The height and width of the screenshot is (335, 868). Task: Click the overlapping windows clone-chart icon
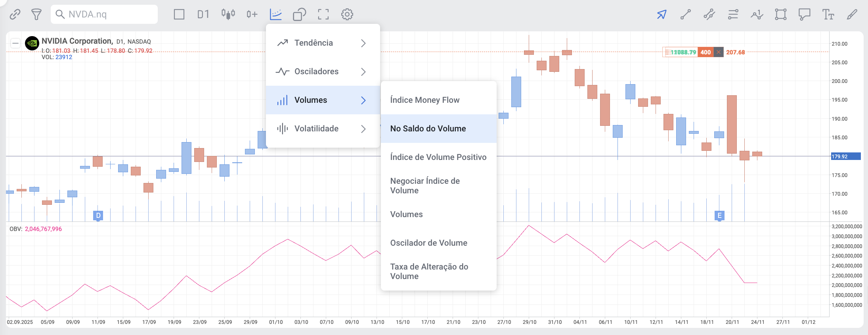pyautogui.click(x=299, y=14)
